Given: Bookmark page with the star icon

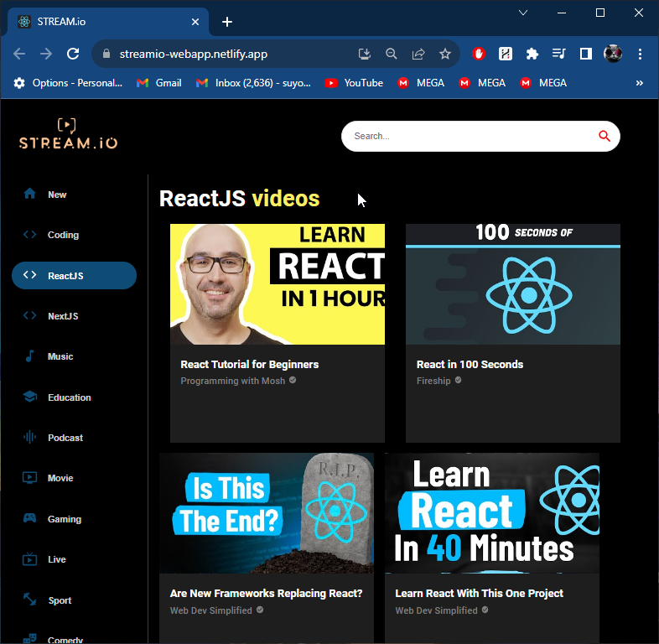Looking at the screenshot, I should [445, 54].
